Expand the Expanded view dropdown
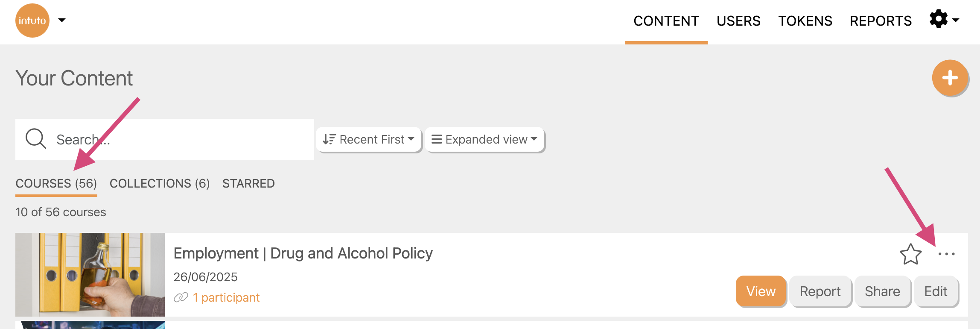The image size is (980, 329). point(484,139)
